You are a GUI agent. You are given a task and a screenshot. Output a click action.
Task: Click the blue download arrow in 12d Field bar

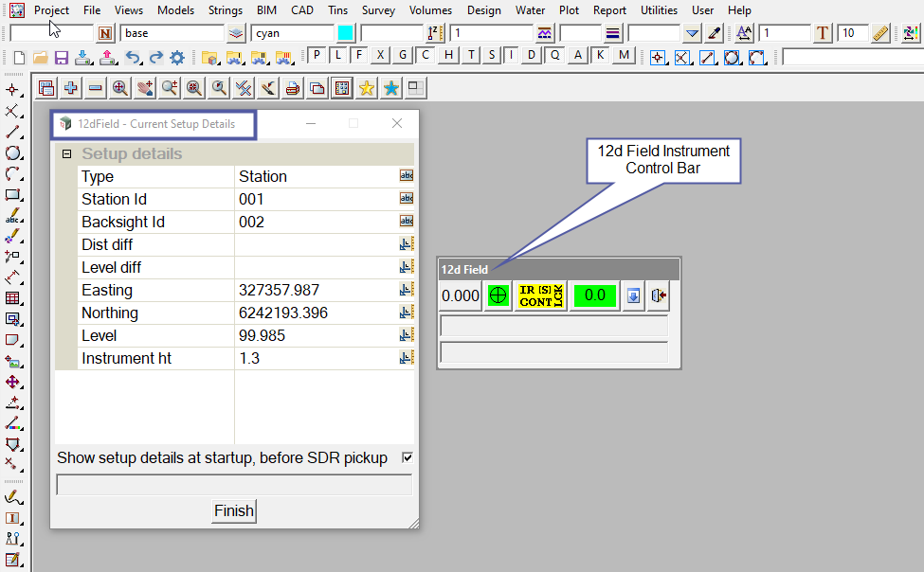tap(633, 295)
